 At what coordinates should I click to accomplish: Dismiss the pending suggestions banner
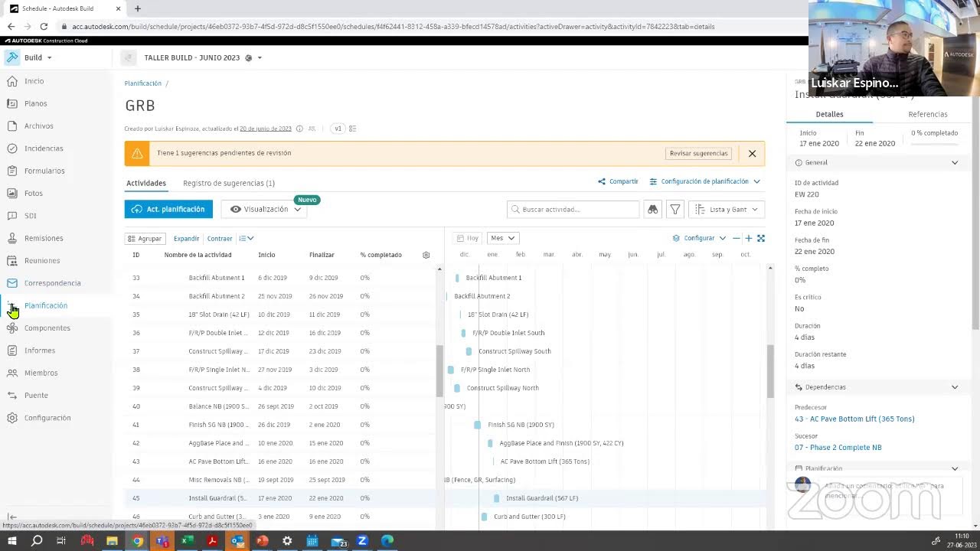point(752,153)
